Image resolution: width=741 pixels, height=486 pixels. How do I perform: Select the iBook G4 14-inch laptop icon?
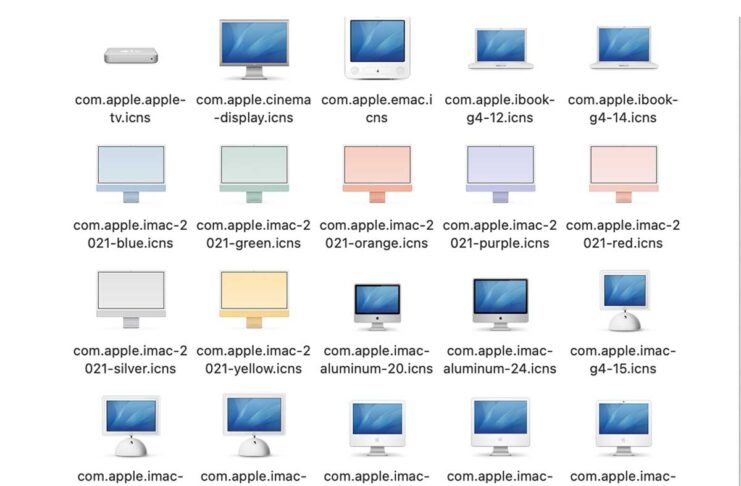[623, 48]
